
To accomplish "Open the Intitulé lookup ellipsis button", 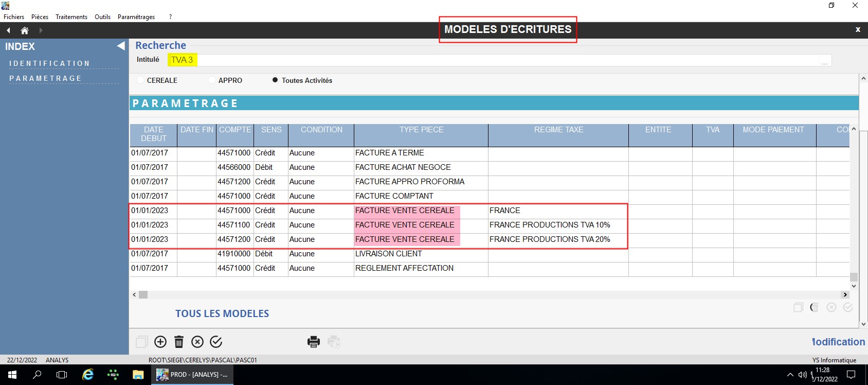I will click(x=825, y=61).
